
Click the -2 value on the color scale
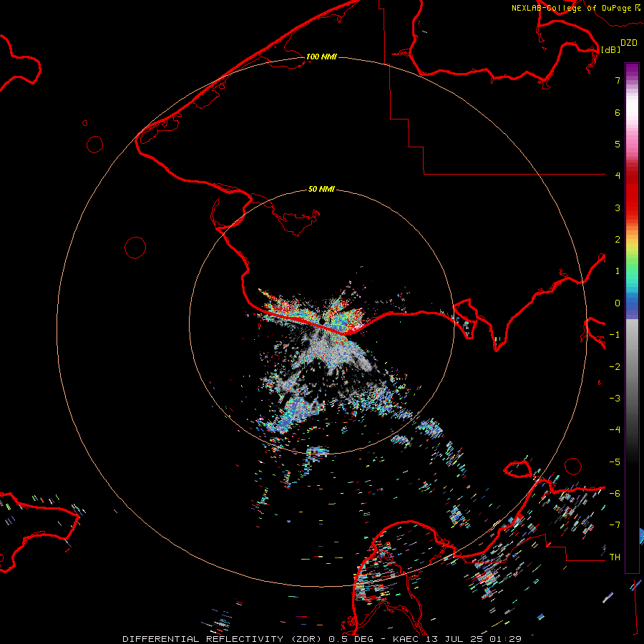[x=615, y=367]
